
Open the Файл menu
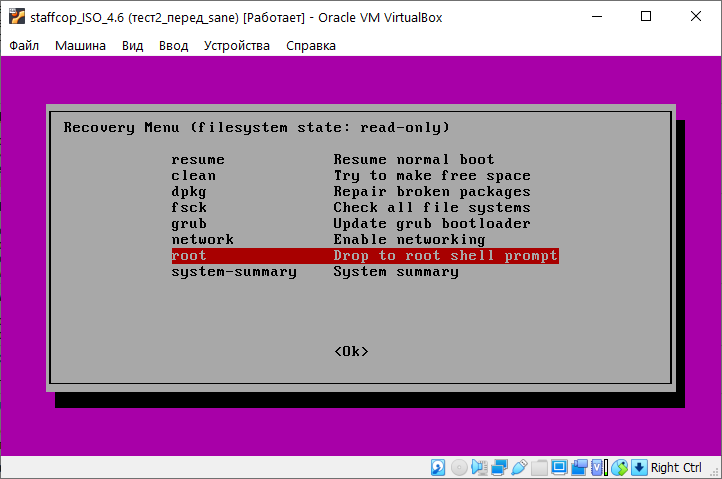point(25,46)
